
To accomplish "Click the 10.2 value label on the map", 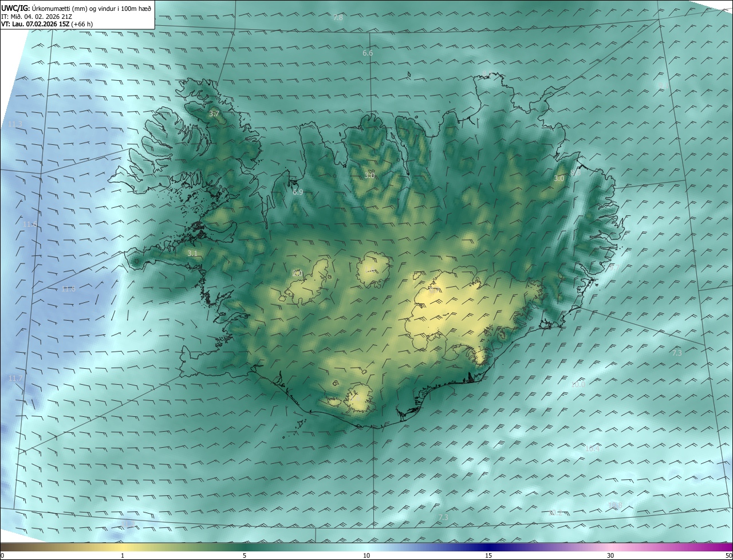I will [x=555, y=512].
